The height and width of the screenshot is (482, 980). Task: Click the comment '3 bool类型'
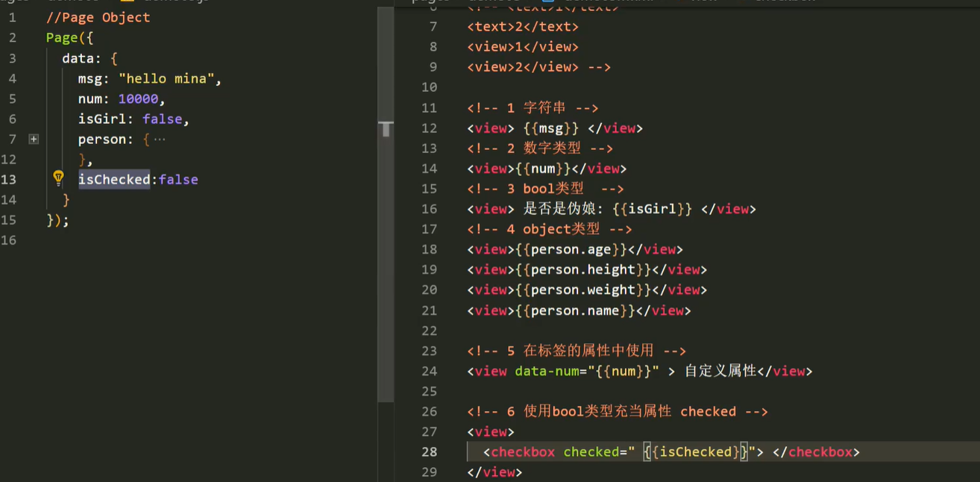(x=546, y=189)
